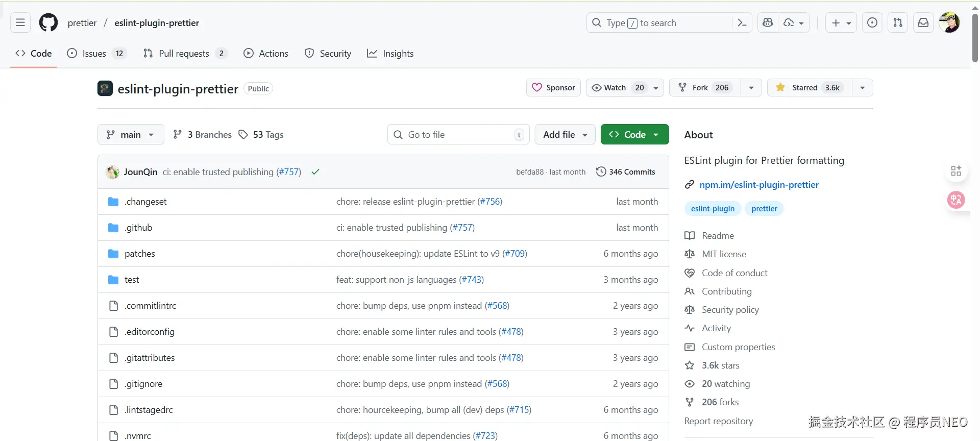Open the Add file dropdown
Screen dimensions: 980x441
(565, 135)
